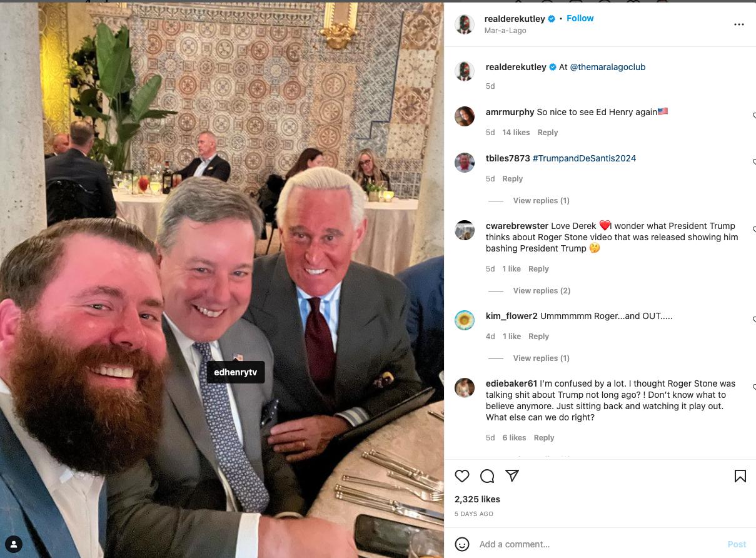Like the post with the heart icon
This screenshot has width=756, height=558.
[x=462, y=476]
